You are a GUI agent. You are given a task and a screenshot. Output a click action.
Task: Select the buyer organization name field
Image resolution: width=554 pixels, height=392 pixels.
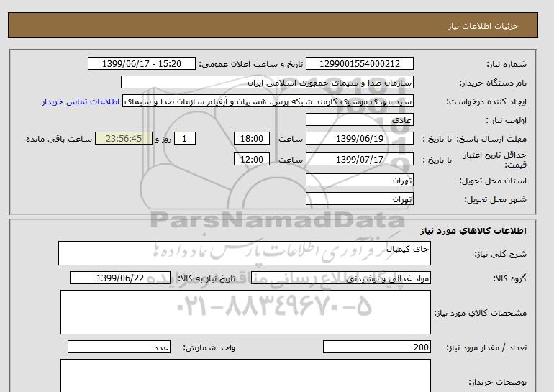(267, 82)
